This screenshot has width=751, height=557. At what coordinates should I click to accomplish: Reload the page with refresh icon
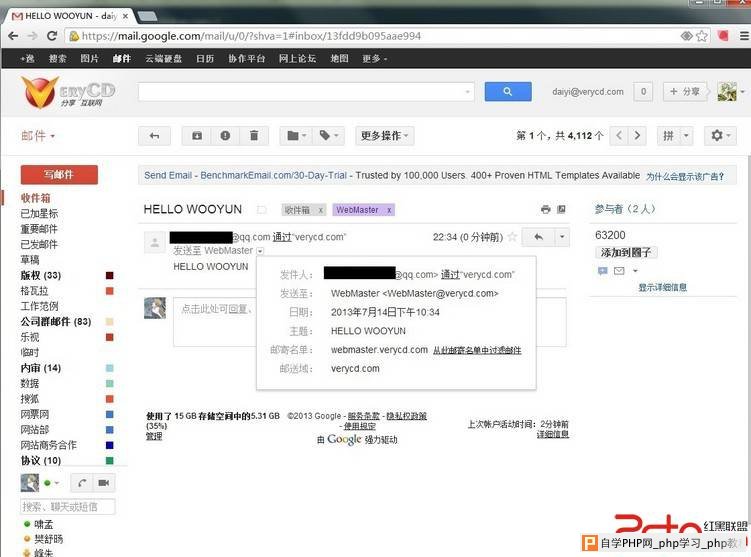pyautogui.click(x=52, y=36)
